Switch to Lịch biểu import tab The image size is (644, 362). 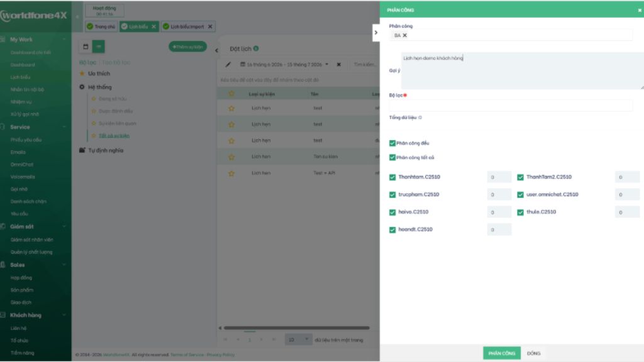(187, 26)
